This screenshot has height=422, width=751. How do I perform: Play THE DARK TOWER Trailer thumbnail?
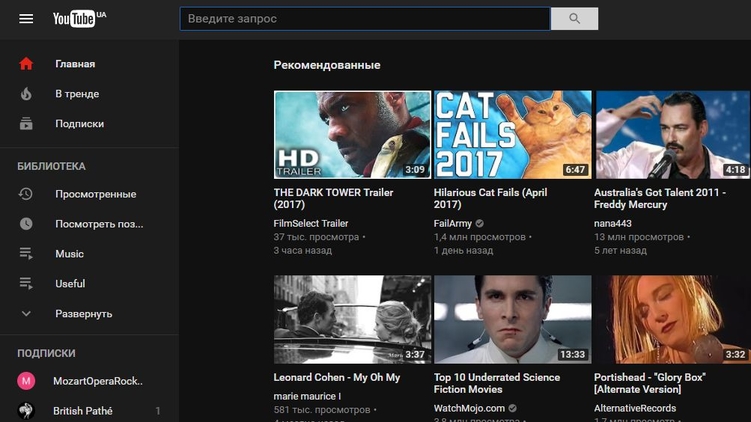click(352, 134)
